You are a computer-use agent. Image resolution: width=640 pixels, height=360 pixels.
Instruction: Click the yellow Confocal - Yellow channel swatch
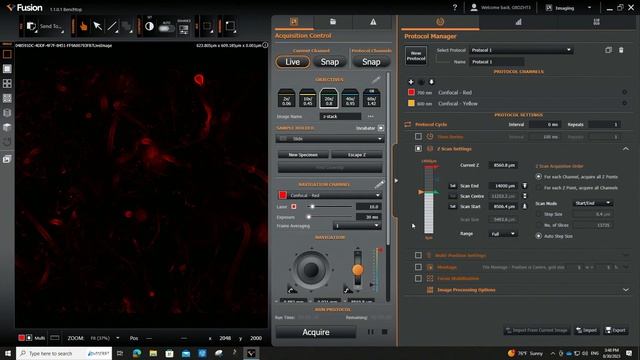click(411, 103)
